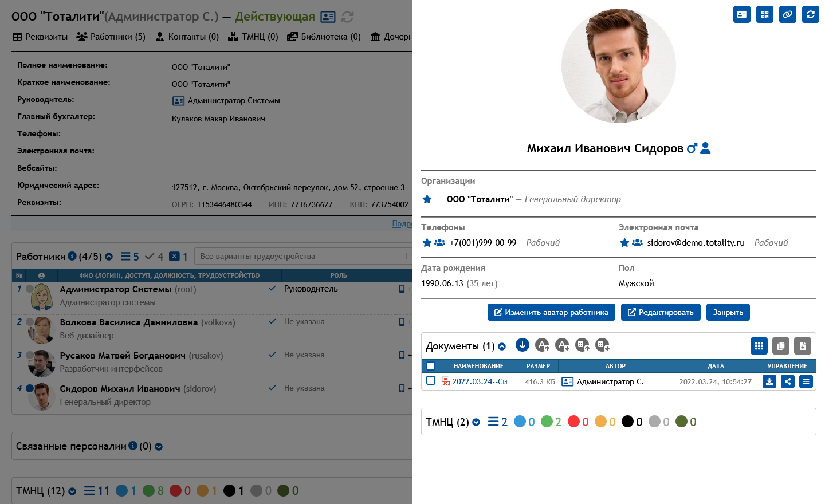Click the link icon in card header
Screen dimensions: 825x504
(x=787, y=14)
